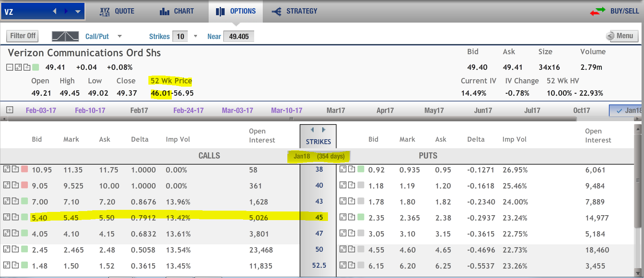Shift strikes with left arrow above STRIKES
This screenshot has height=278, width=644.
coord(312,130)
